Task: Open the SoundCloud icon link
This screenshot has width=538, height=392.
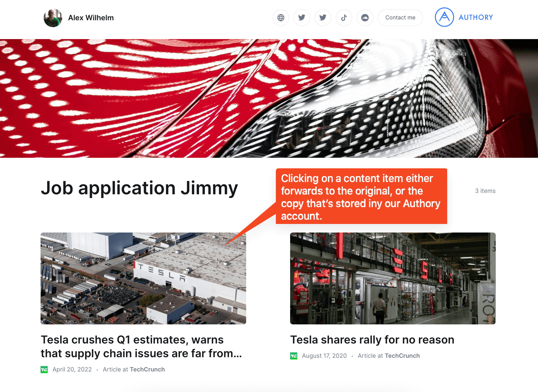Action: (x=365, y=18)
